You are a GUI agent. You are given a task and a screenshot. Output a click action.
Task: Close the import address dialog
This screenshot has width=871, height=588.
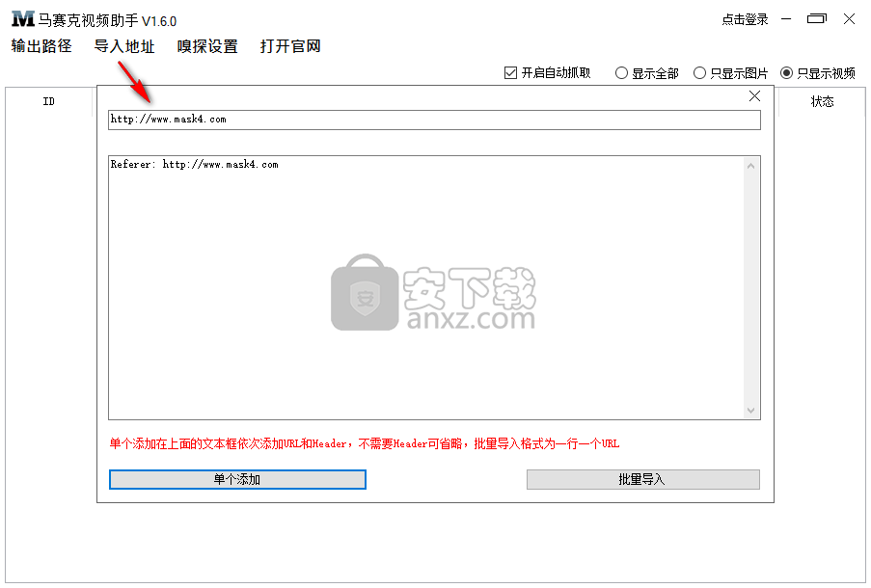pyautogui.click(x=754, y=95)
